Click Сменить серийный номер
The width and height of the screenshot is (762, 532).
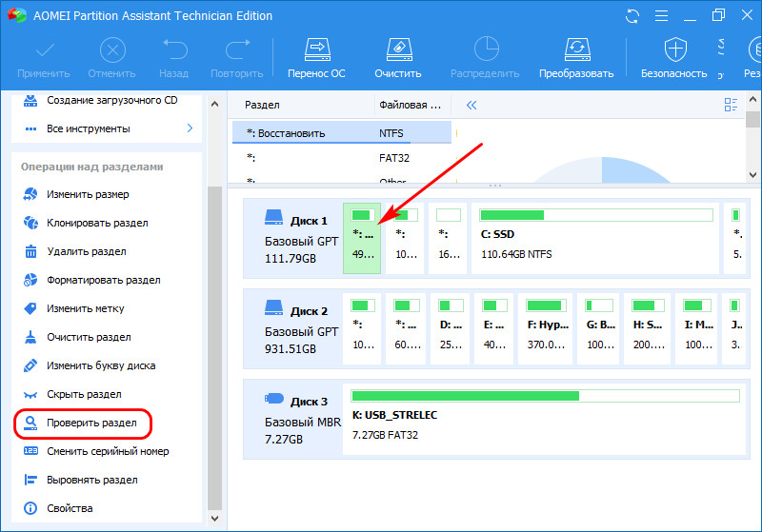click(107, 451)
